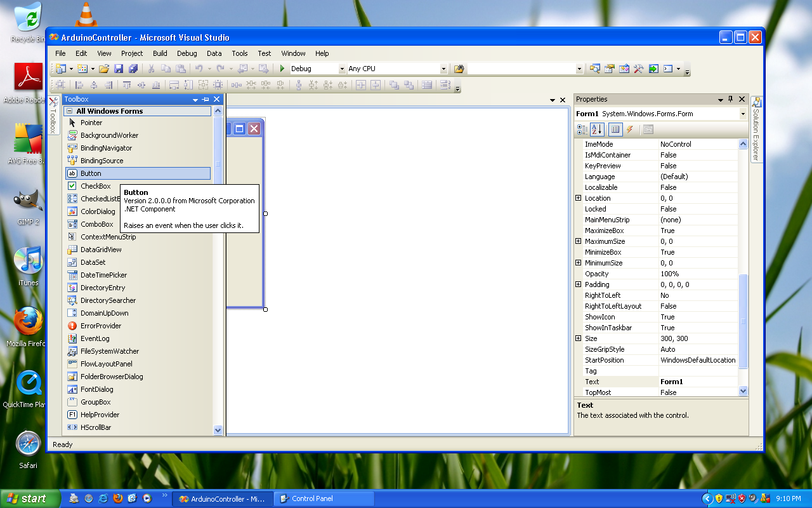Open the Build menu
Viewport: 812px width, 508px height.
160,53
